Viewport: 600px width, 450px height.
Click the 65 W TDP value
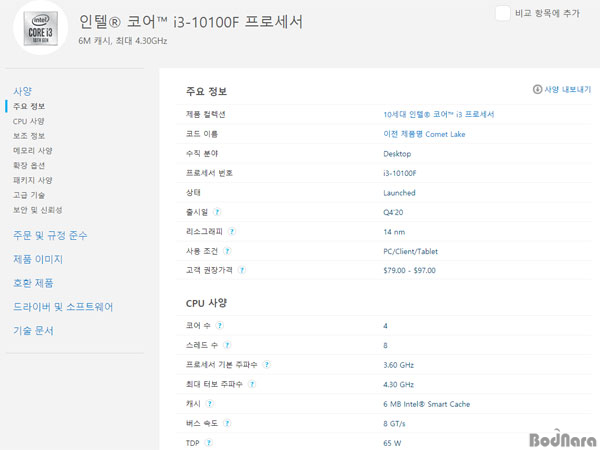click(392, 443)
